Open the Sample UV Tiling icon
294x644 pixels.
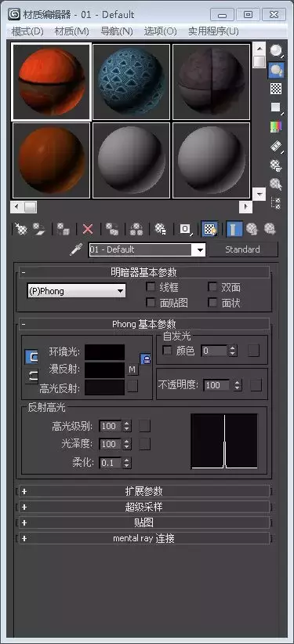pos(276,107)
